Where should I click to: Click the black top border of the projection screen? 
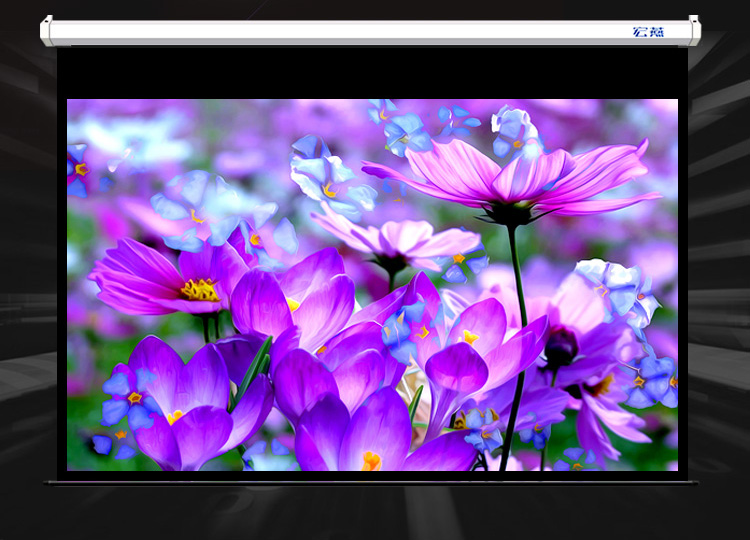point(372,73)
